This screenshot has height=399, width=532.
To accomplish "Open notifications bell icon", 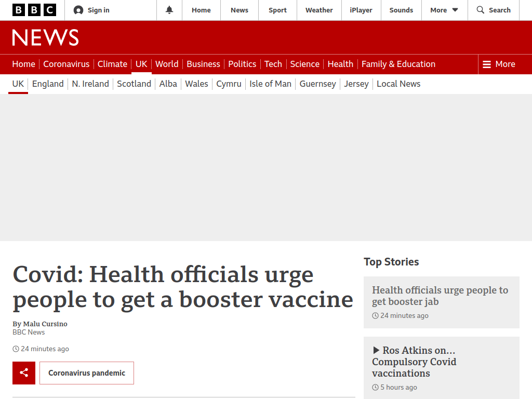I will [169, 10].
